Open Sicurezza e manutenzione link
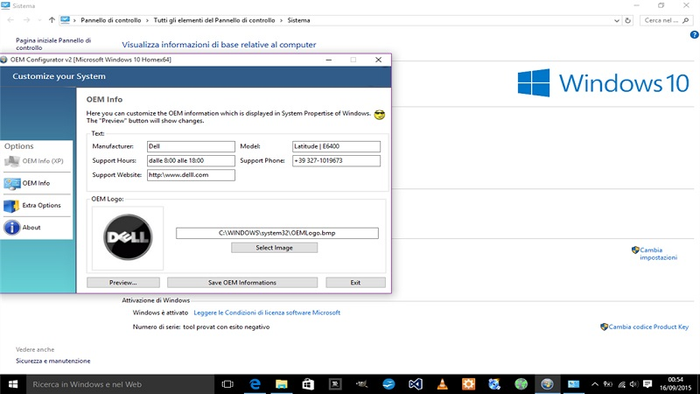 (53, 361)
